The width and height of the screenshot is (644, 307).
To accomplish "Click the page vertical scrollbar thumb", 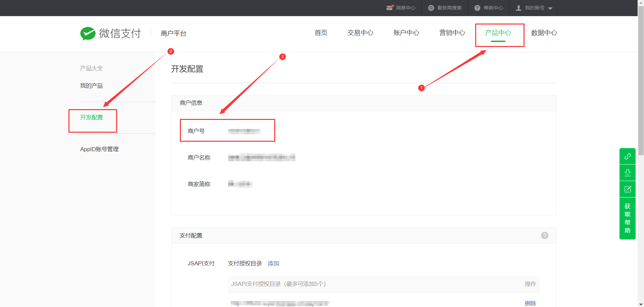I will point(641,81).
